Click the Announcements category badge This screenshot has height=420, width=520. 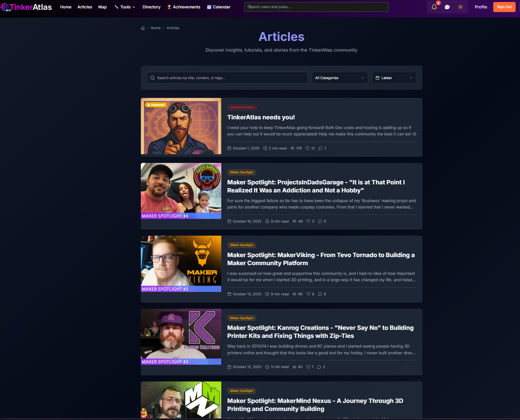click(242, 107)
